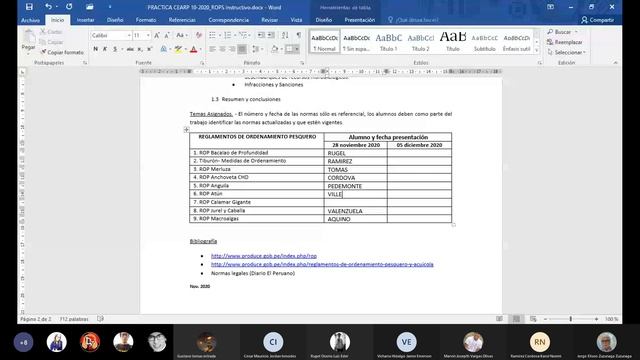Show or hide paragraph marks

[299, 36]
